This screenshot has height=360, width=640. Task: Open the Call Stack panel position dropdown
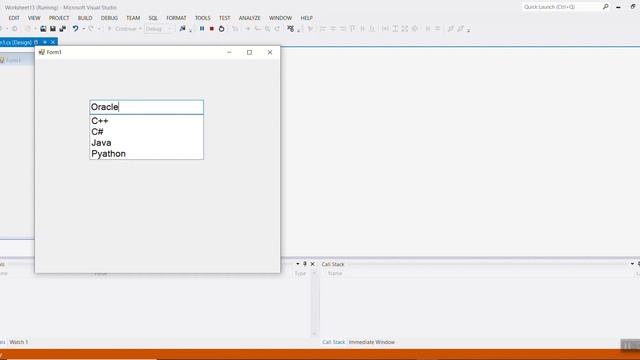pos(632,264)
